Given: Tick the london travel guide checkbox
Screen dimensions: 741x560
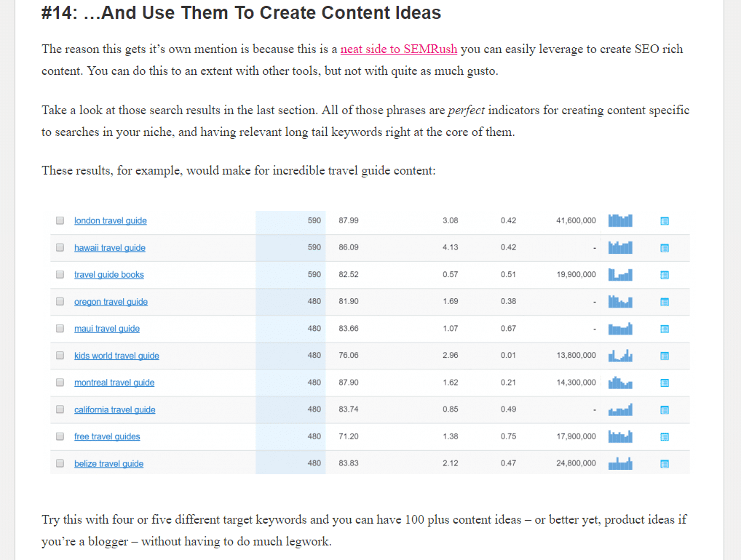Looking at the screenshot, I should click(60, 220).
